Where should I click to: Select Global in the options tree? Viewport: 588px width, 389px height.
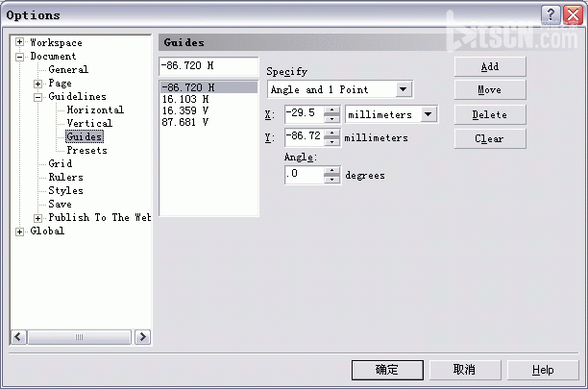click(47, 231)
